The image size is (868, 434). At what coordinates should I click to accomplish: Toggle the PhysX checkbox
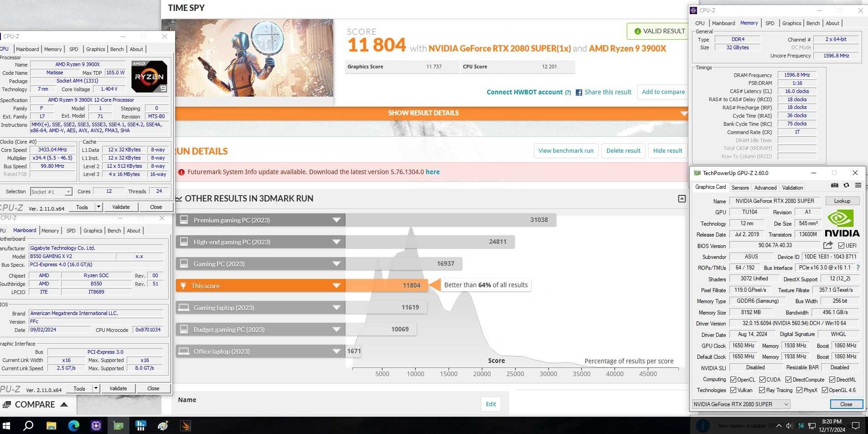(x=799, y=390)
